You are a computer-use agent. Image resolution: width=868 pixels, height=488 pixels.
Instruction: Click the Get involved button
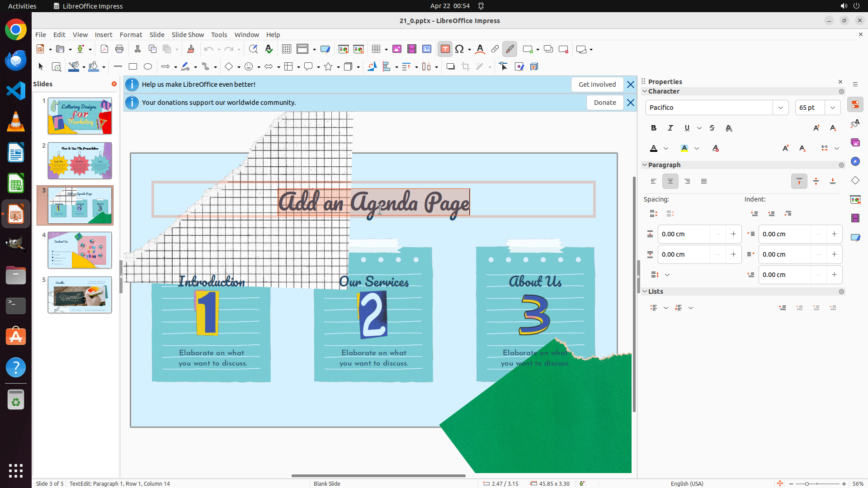[597, 84]
